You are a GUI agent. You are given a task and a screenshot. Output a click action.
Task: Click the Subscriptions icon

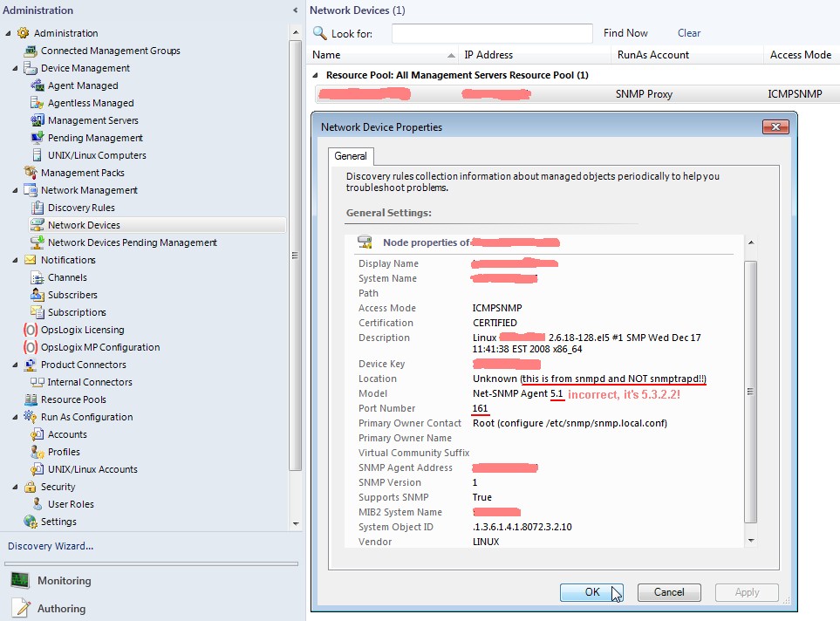(x=38, y=312)
